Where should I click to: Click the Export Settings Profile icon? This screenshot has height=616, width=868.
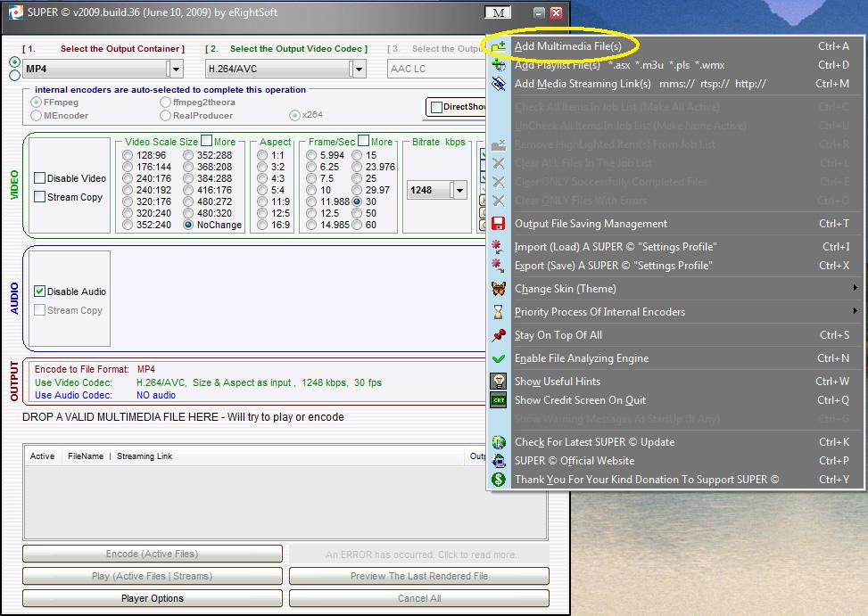(x=499, y=266)
